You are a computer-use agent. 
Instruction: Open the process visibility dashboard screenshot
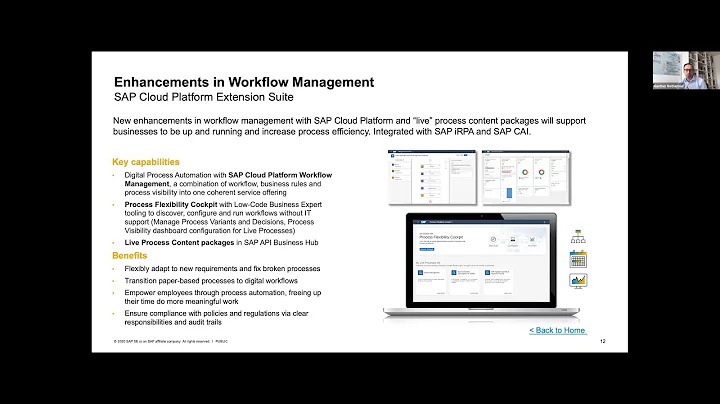click(x=526, y=177)
